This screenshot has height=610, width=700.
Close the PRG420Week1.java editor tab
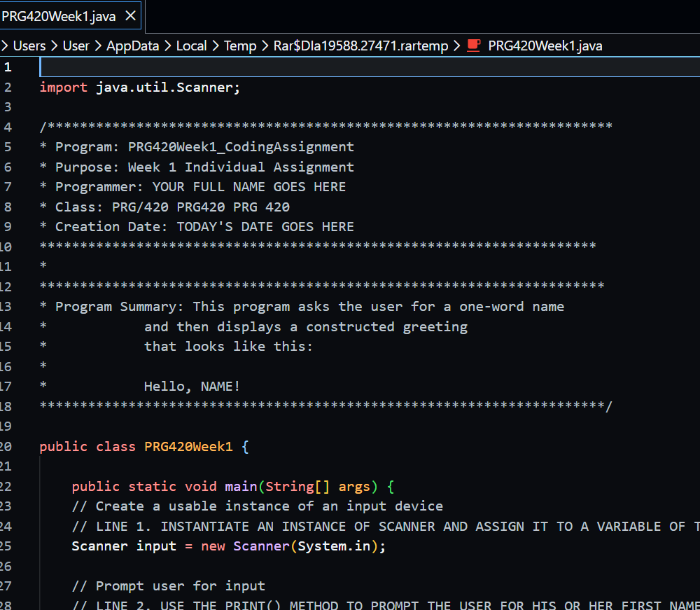(x=129, y=16)
